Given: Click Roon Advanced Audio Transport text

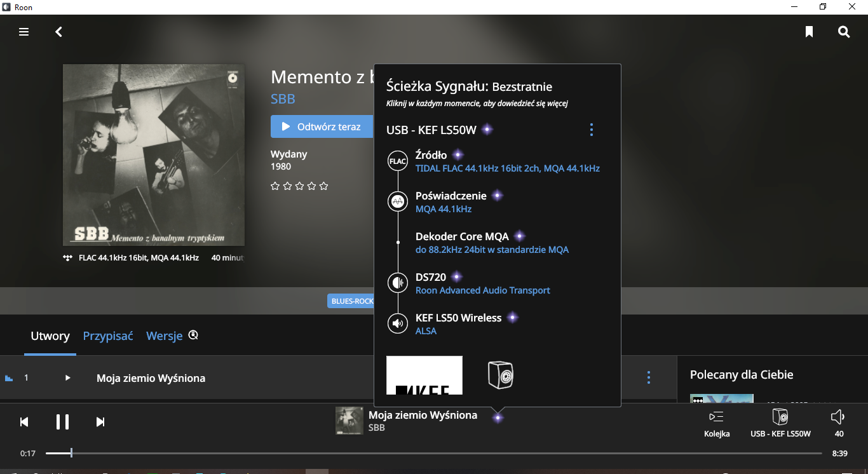Looking at the screenshot, I should [x=483, y=290].
